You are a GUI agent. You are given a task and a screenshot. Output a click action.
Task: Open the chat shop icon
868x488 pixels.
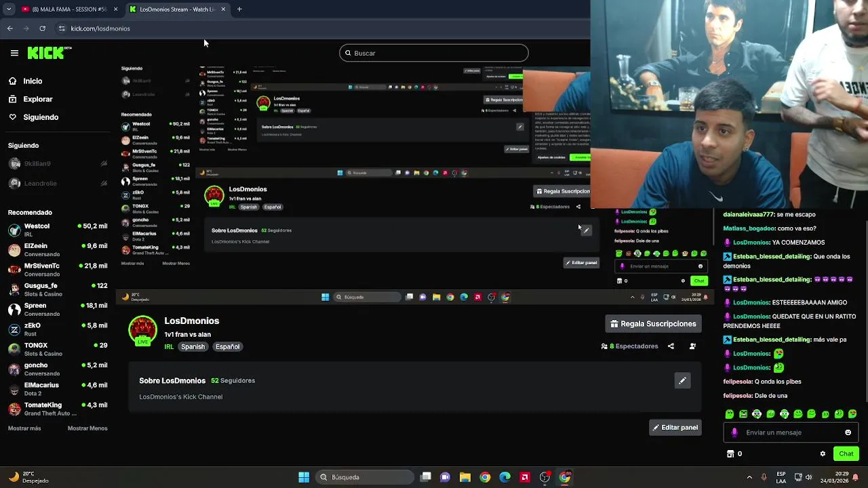[x=730, y=454]
